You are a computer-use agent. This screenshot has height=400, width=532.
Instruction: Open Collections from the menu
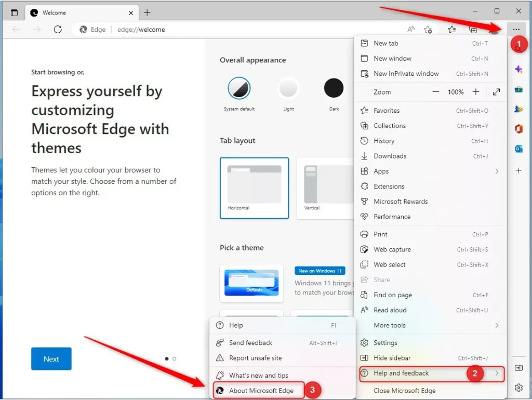click(430, 126)
